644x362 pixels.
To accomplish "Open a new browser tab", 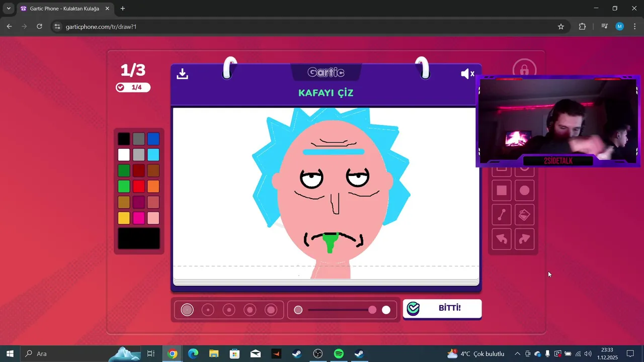I will coord(123,9).
